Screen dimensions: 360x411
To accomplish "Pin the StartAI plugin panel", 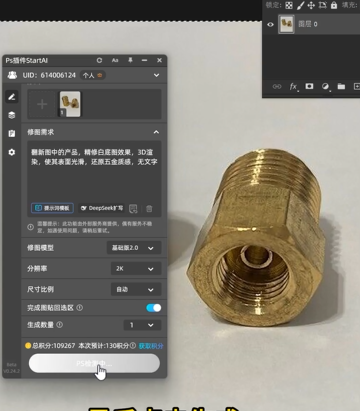I will click(130, 60).
